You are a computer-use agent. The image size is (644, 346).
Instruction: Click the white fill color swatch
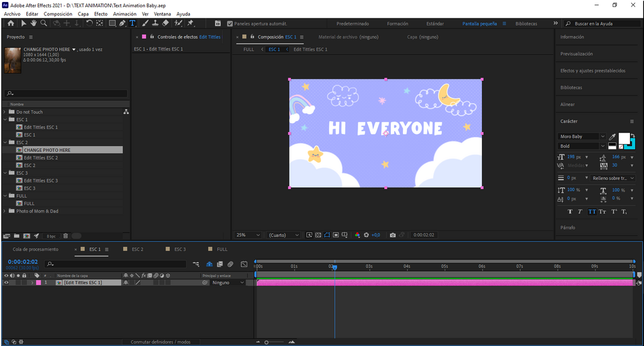624,138
